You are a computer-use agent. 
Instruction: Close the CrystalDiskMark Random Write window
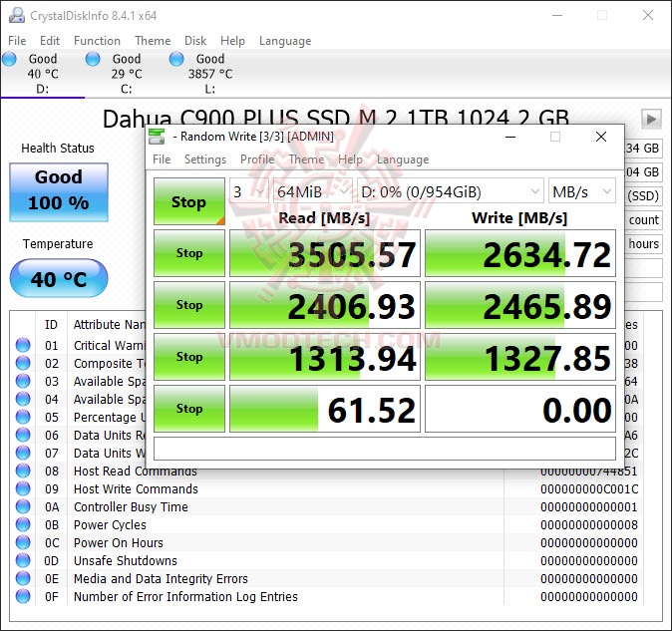point(601,137)
